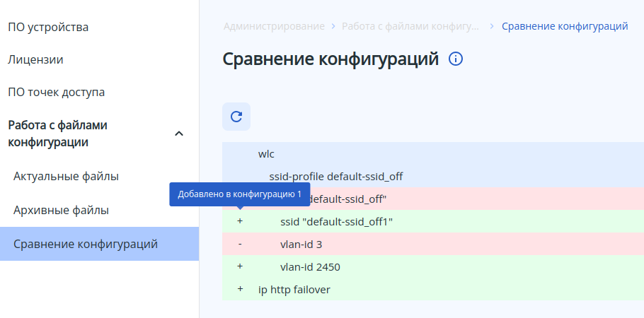
Task: Click the Работа с файлами конфигу... breadcrumb
Action: (410, 26)
